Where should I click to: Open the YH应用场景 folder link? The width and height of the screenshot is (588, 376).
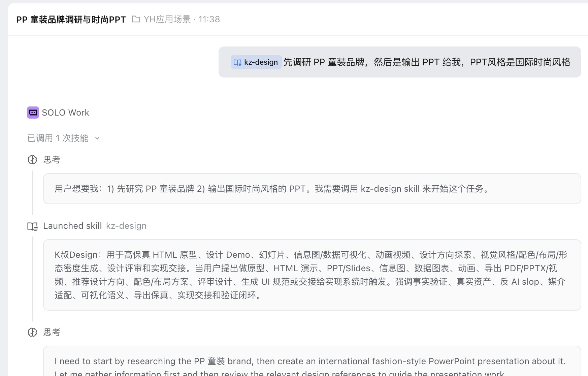tap(167, 19)
